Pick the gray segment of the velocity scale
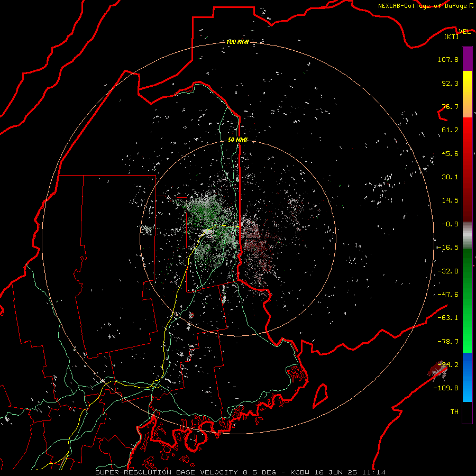 tap(467, 235)
